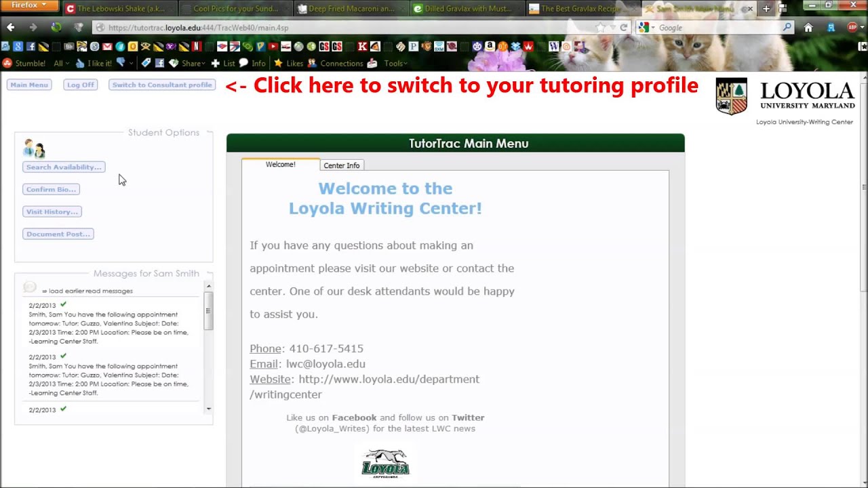868x488 pixels.
Task: Open the YouTube bookmark icon
Action: 273,46
